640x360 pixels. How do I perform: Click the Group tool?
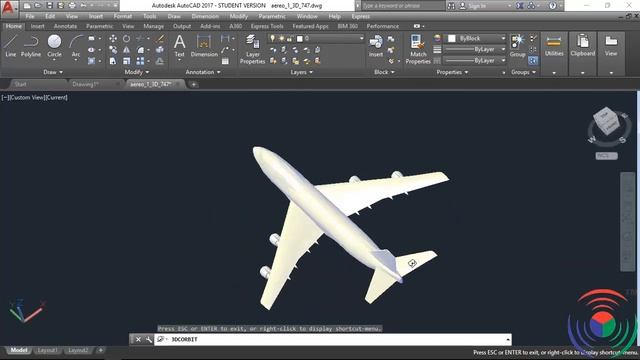[x=517, y=46]
